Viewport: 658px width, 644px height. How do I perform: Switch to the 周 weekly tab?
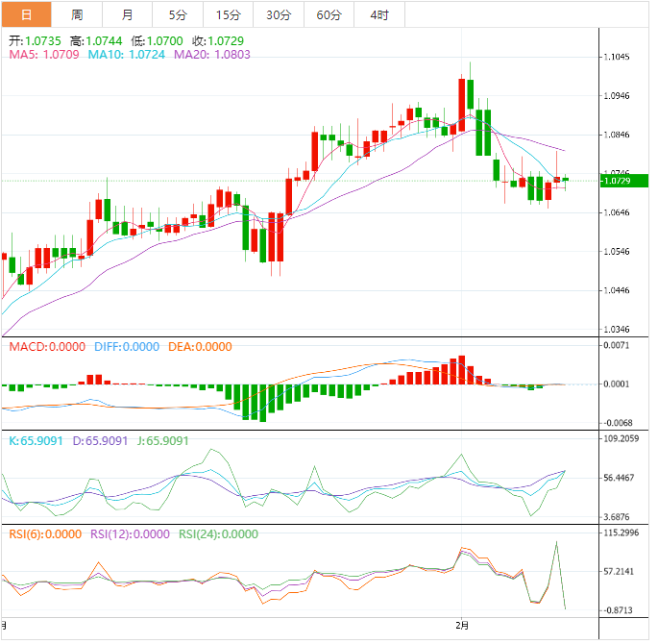point(77,14)
